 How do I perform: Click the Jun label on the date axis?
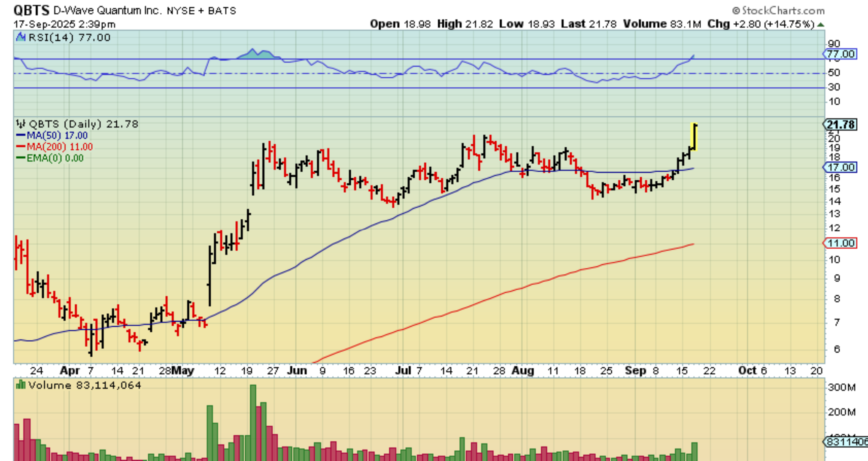297,371
